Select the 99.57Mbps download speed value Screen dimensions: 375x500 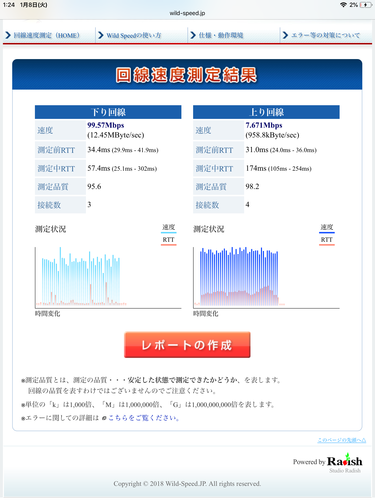pyautogui.click(x=106, y=125)
